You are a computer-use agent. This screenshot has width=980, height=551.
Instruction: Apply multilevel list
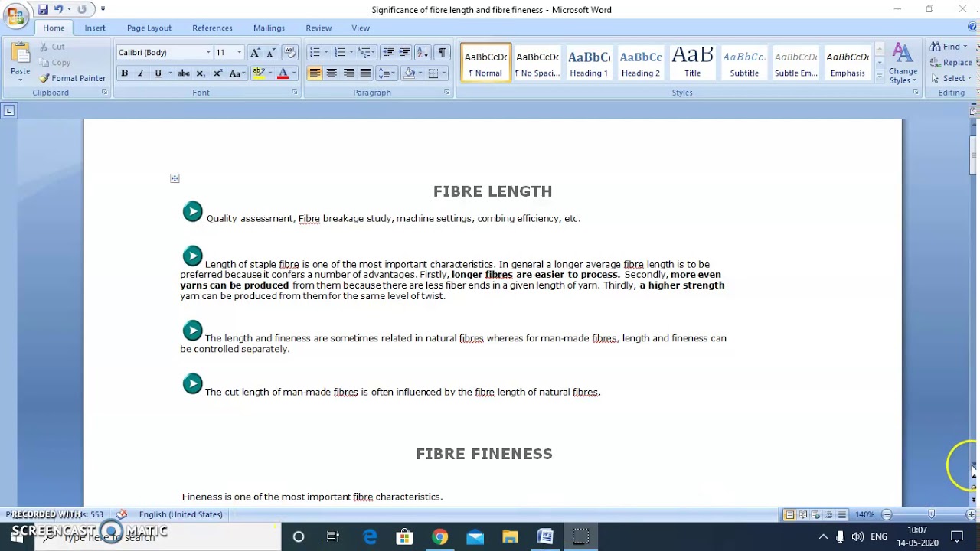click(x=365, y=52)
